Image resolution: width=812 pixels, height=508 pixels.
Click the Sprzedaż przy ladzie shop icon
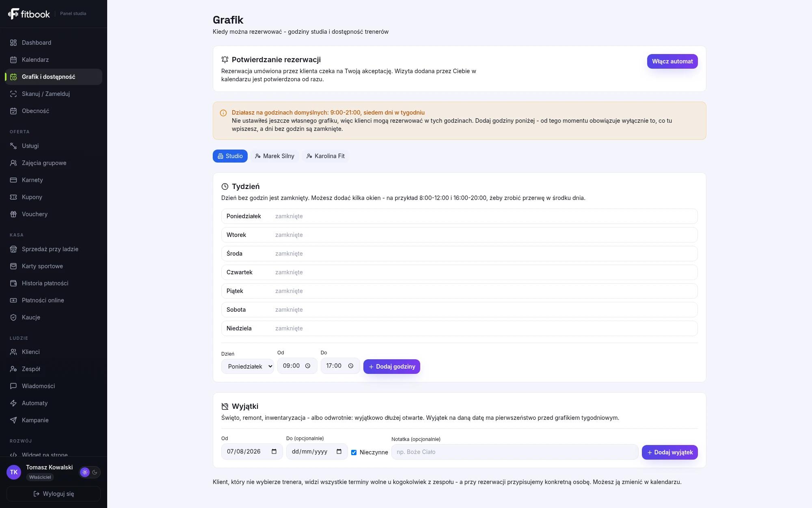[13, 249]
